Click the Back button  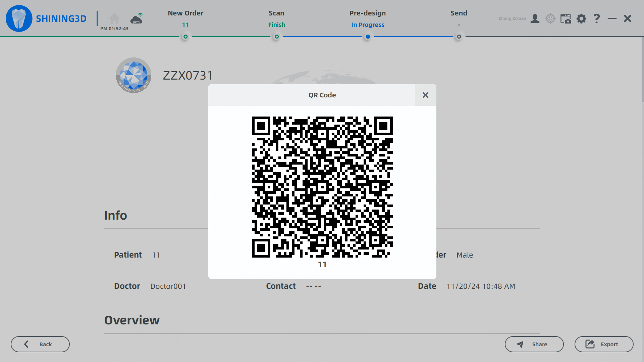point(40,344)
